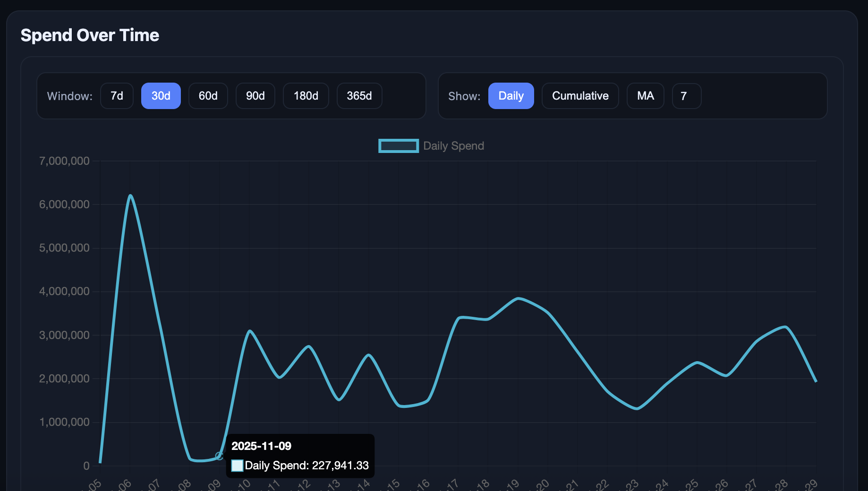Screen dimensions: 868x491
Task: Pick the 180d window option
Action: tap(306, 96)
